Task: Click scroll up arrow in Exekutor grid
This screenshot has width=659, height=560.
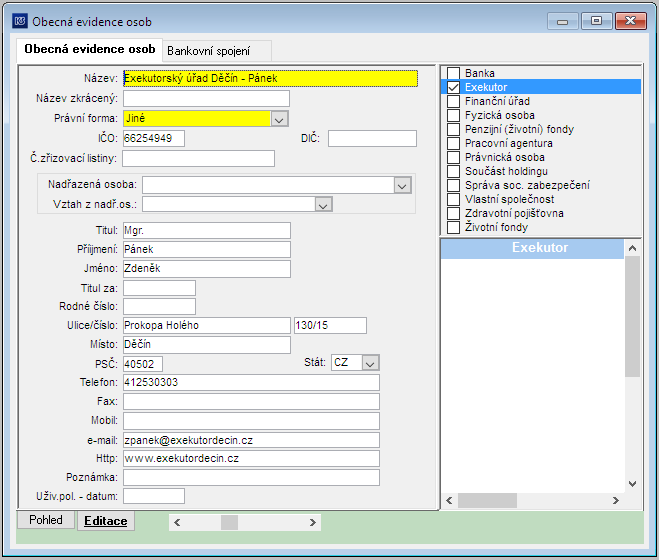Action: click(632, 248)
